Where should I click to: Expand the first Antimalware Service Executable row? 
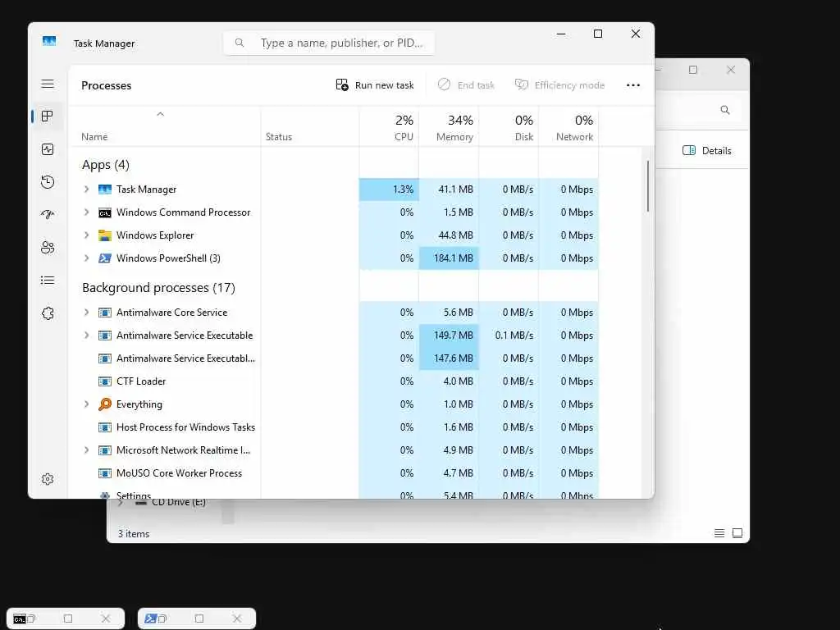[86, 336]
